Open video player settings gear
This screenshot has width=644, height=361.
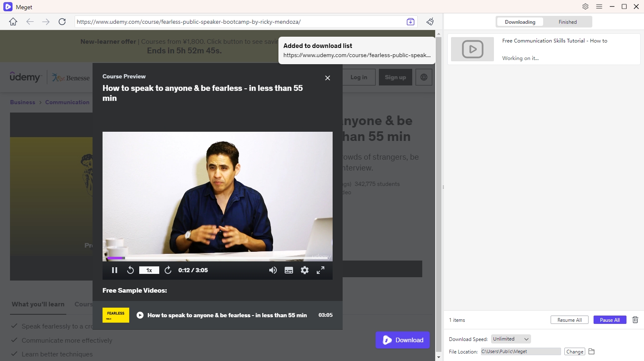305,270
